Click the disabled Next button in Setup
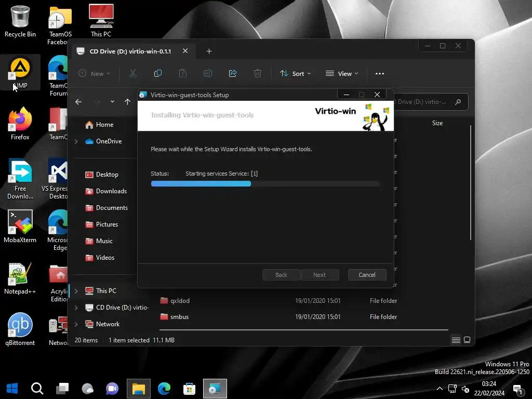Image resolution: width=532 pixels, height=399 pixels. point(320,275)
